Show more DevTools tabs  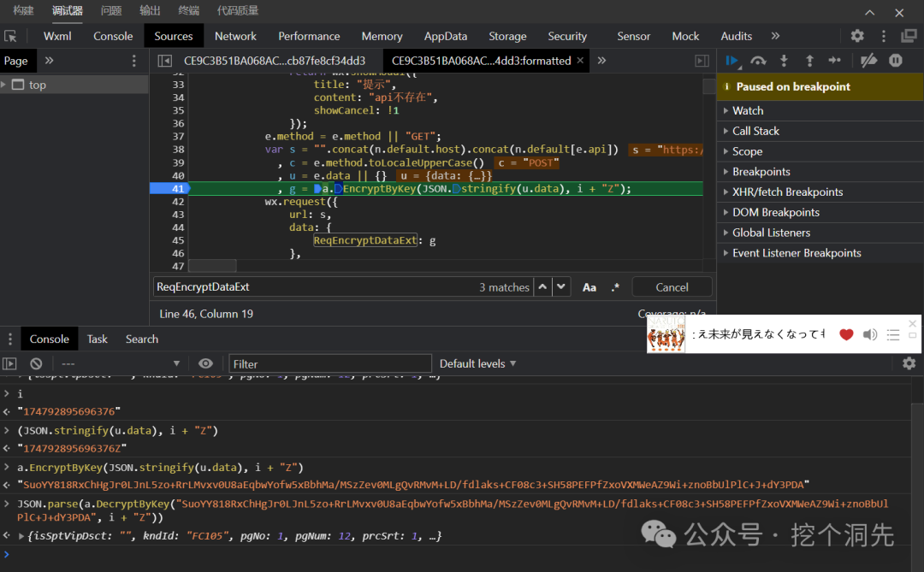pyautogui.click(x=775, y=36)
